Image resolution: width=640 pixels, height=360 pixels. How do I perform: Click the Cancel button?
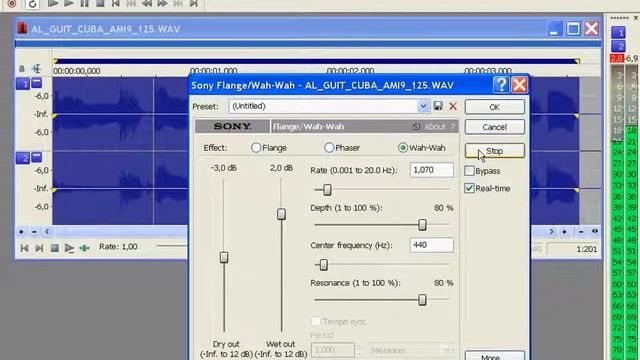tap(494, 127)
